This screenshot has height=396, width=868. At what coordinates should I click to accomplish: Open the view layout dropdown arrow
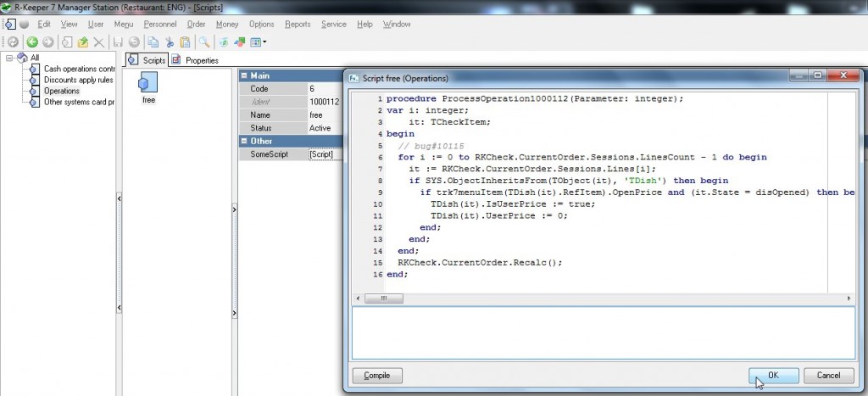[x=264, y=42]
